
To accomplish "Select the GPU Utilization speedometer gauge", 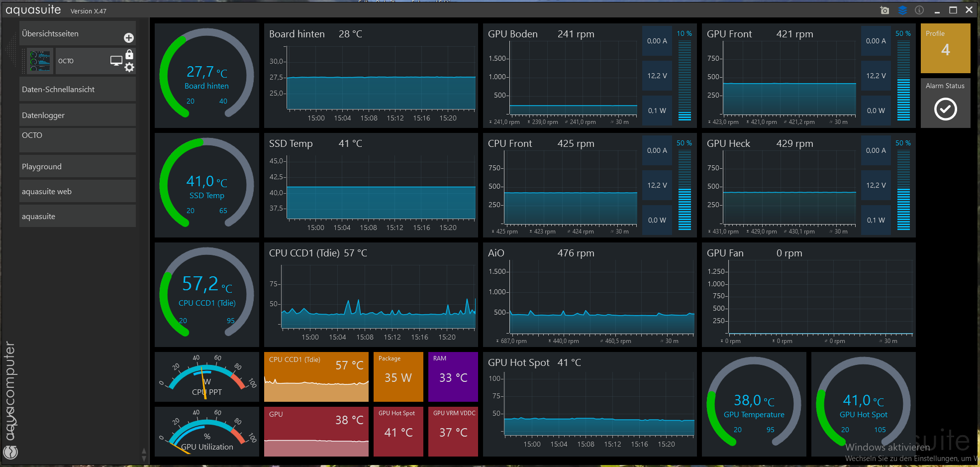I will (207, 432).
